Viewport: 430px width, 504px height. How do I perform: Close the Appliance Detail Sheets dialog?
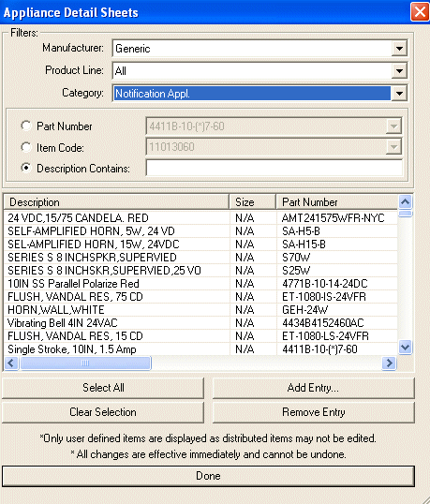(420, 12)
